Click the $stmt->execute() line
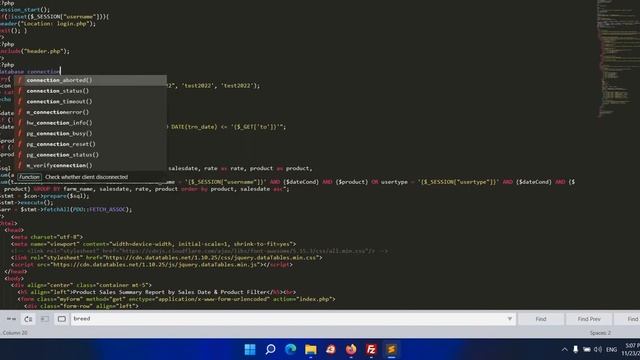640x360 pixels. (x=27, y=202)
